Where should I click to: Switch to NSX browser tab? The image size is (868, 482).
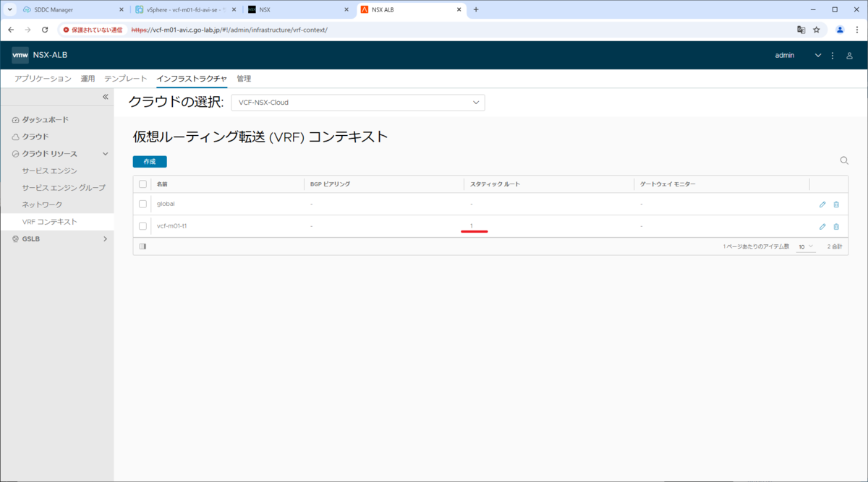click(x=297, y=9)
